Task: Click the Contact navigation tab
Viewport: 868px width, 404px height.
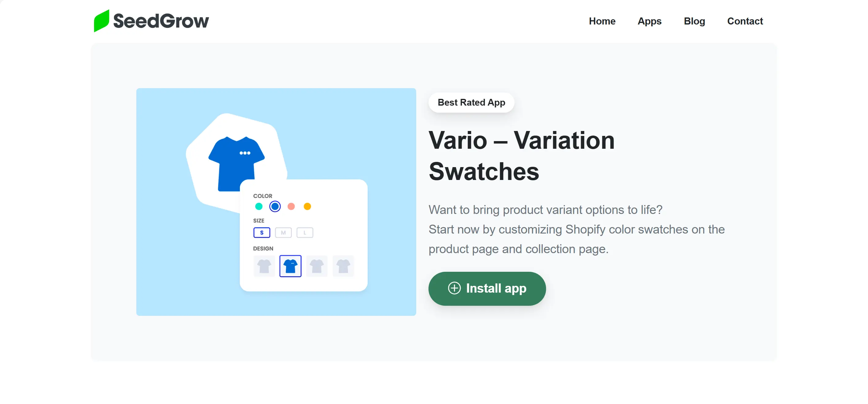Action: click(x=745, y=21)
